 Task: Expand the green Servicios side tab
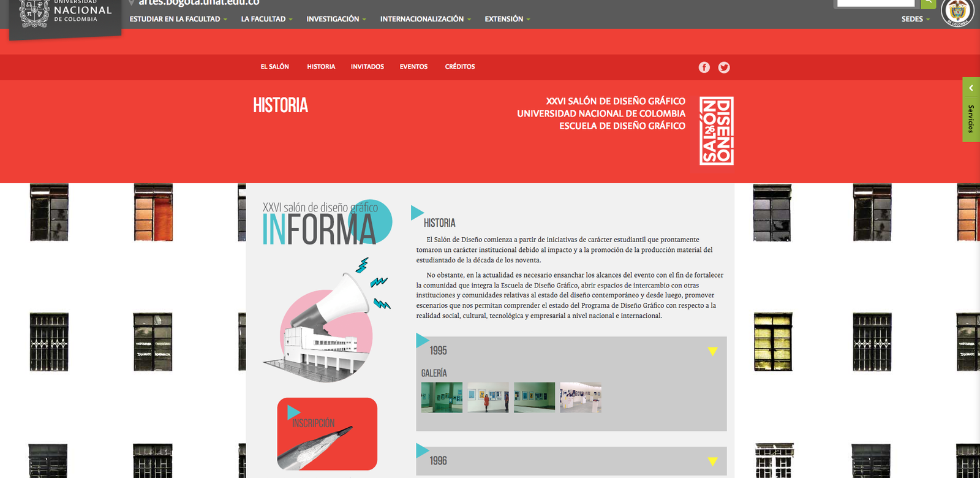tap(971, 110)
